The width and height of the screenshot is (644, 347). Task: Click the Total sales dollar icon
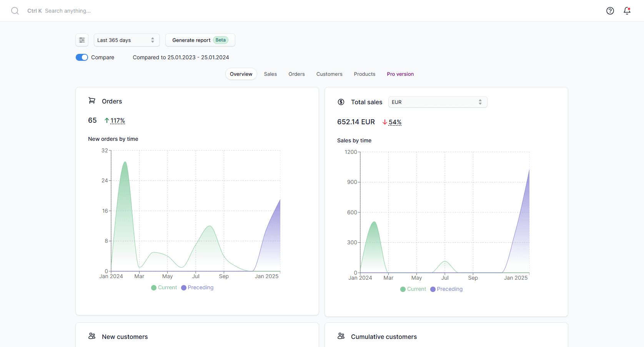click(x=341, y=102)
